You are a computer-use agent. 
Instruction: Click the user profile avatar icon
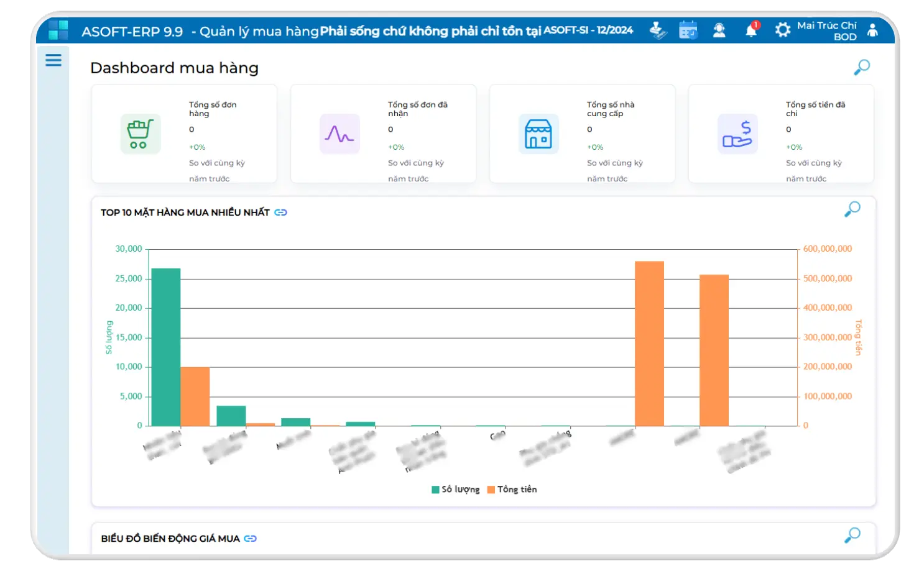pos(872,30)
